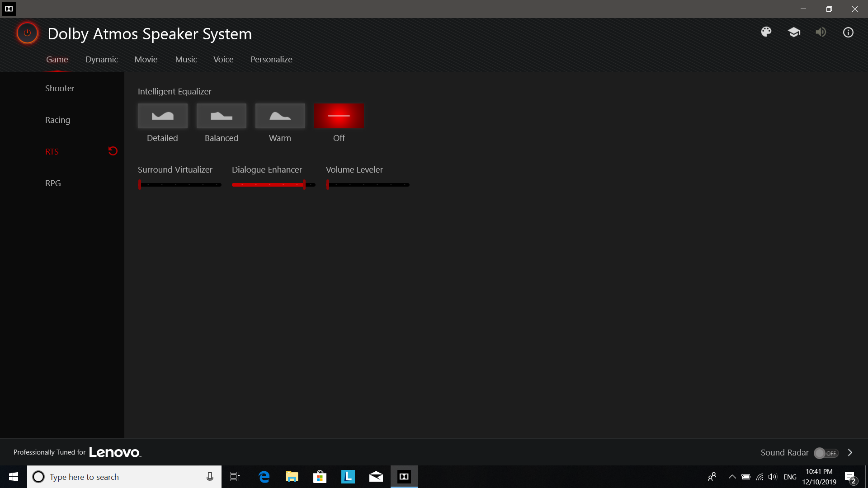Viewport: 868px width, 488px height.
Task: Select the Warm equalizer preset
Action: coord(280,116)
